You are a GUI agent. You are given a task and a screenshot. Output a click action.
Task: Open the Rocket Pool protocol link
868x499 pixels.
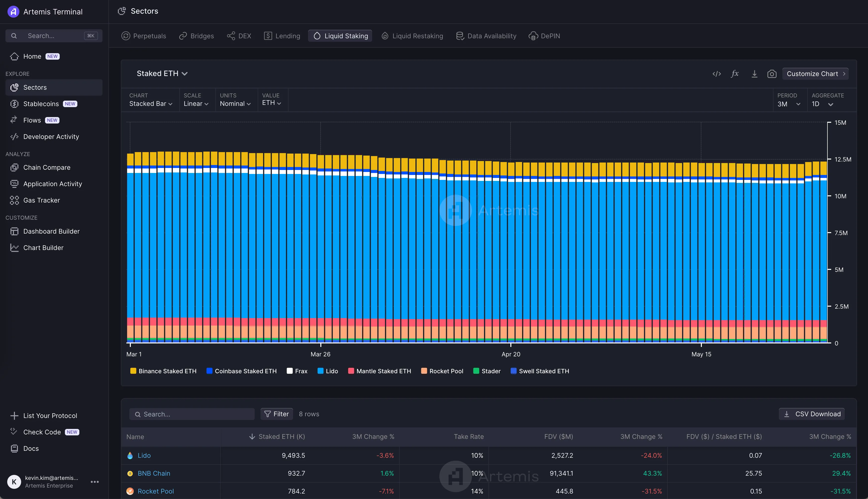(156, 491)
